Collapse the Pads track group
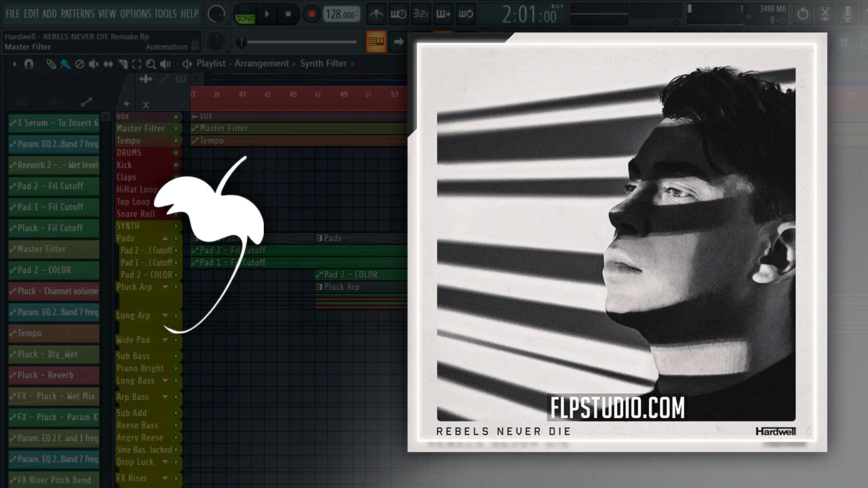Image resolution: width=868 pixels, height=488 pixels. pos(165,239)
